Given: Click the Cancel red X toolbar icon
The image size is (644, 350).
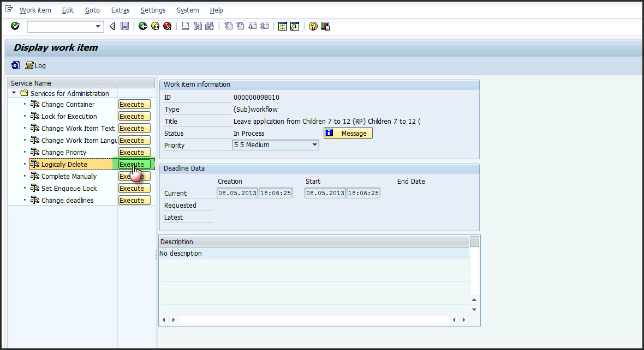Looking at the screenshot, I should point(168,26).
